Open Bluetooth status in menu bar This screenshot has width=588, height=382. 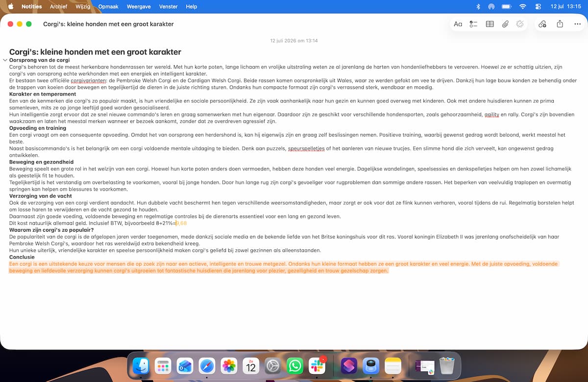pyautogui.click(x=478, y=6)
